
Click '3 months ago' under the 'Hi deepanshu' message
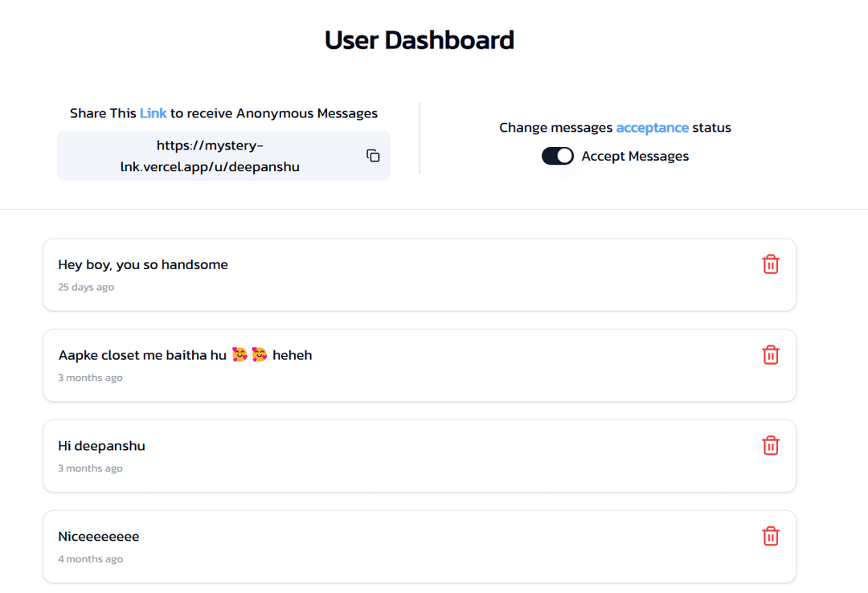(x=90, y=468)
